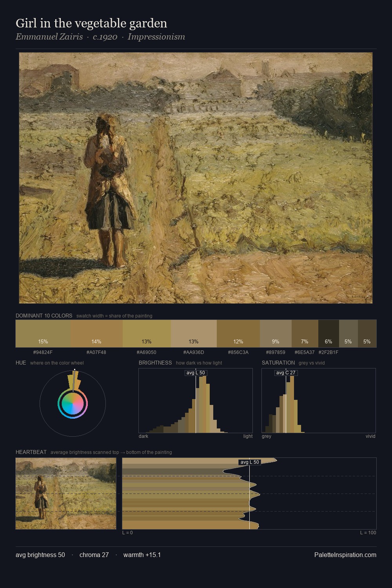Click the rainbow color wheel in Hue chart
Viewport: 392px width, 588px height.
(x=73, y=404)
